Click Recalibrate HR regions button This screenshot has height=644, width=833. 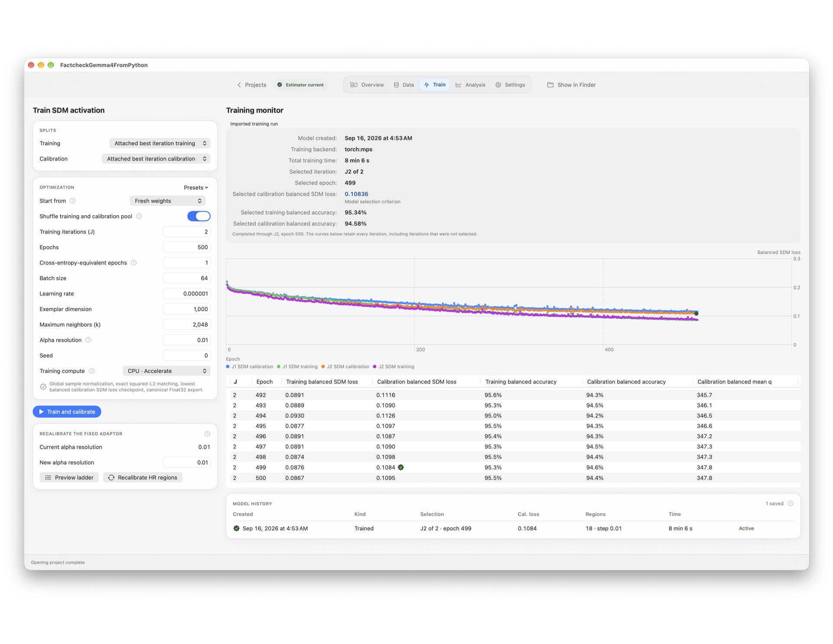[143, 478]
